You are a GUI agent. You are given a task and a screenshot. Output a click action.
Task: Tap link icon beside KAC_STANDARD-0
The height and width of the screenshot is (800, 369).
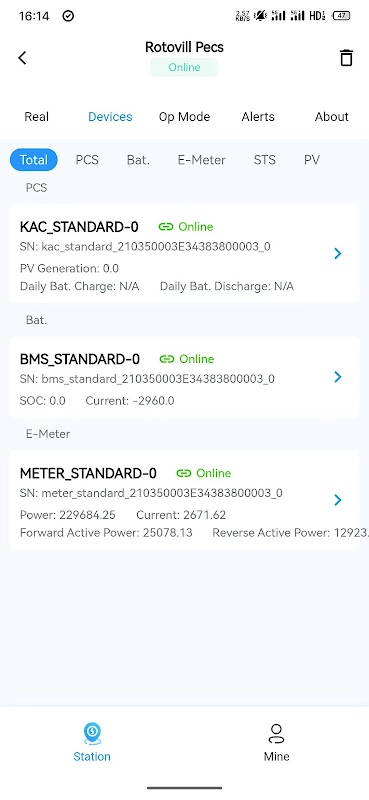point(166,227)
